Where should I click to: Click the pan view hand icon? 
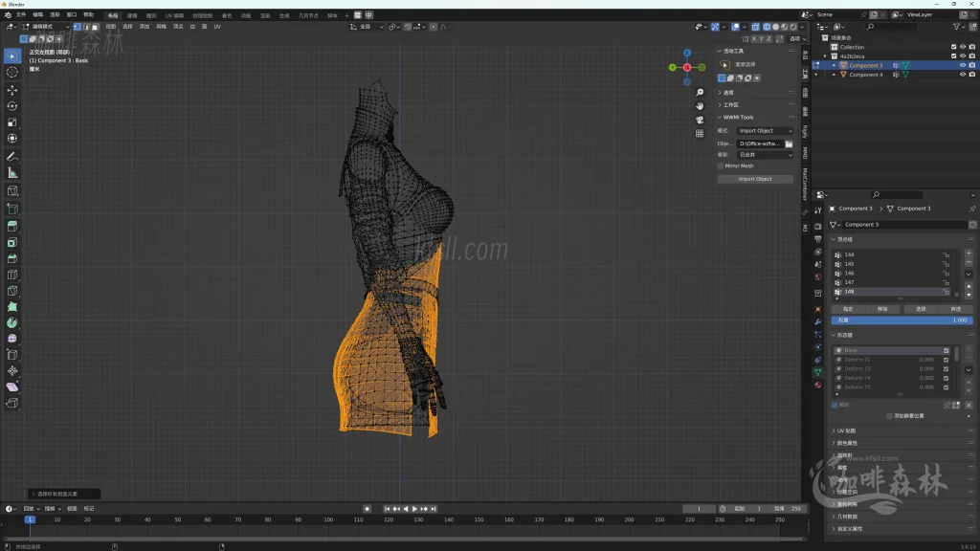click(700, 106)
